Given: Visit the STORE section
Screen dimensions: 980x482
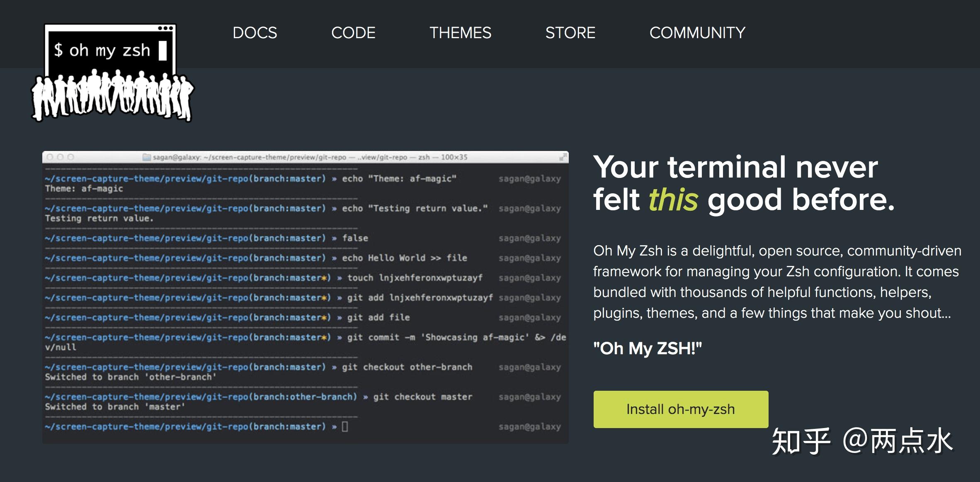Looking at the screenshot, I should pos(570,33).
